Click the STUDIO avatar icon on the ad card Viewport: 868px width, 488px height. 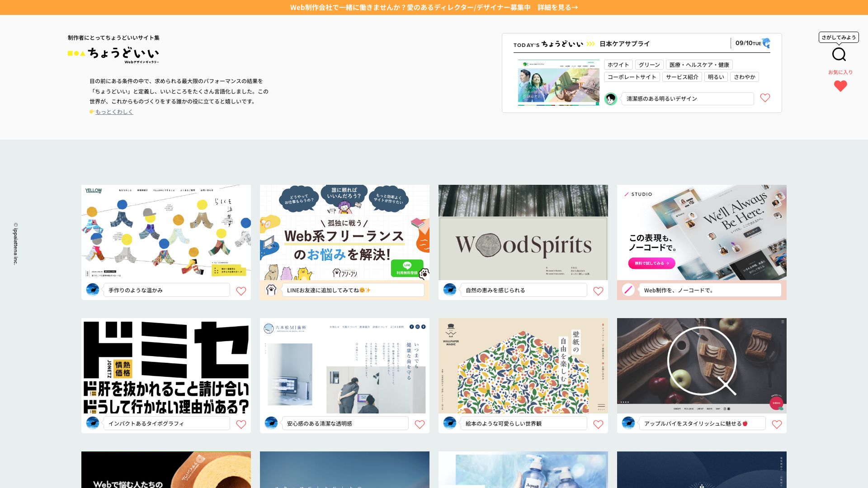click(x=628, y=290)
